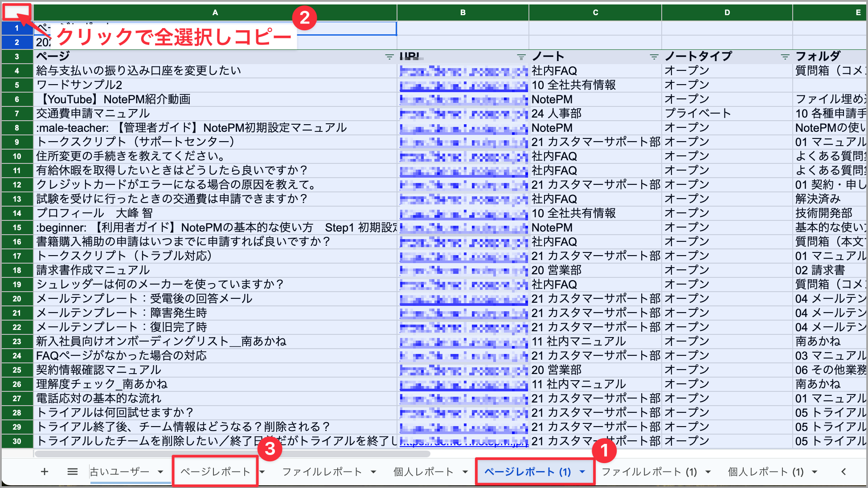The height and width of the screenshot is (488, 868).
Task: Select cell 電話応対の基本的な流れ
Action: point(215,399)
